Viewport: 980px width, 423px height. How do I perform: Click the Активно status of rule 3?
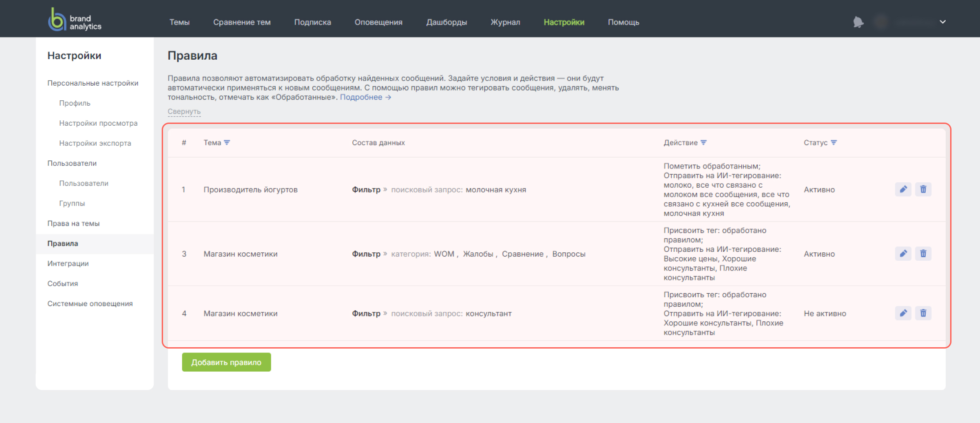click(819, 254)
